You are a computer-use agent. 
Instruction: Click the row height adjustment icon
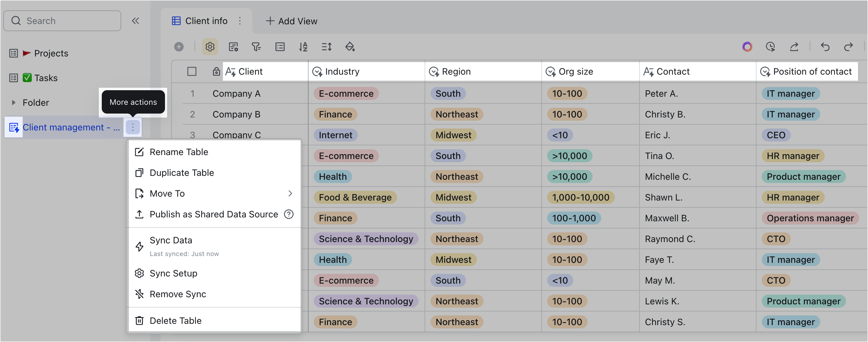coord(326,47)
